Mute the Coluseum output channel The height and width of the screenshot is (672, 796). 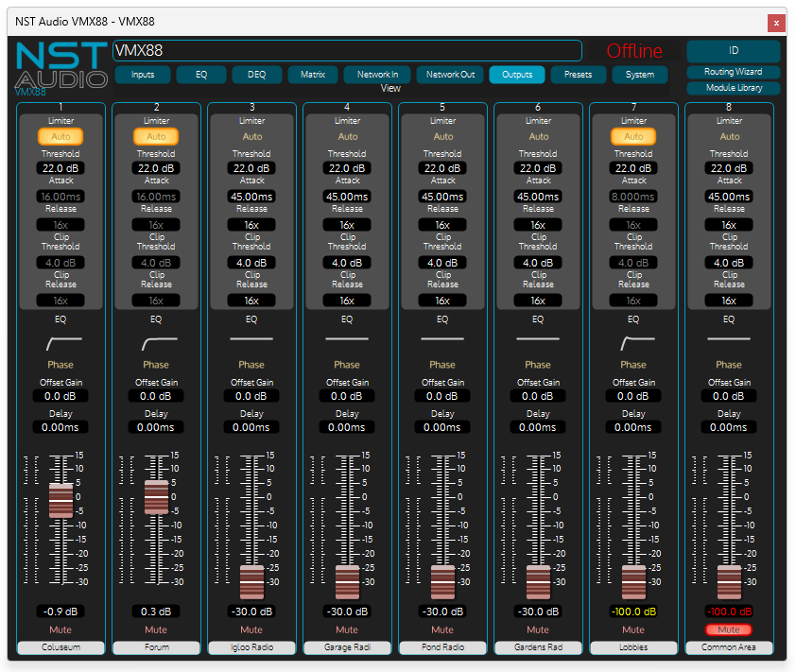[61, 629]
